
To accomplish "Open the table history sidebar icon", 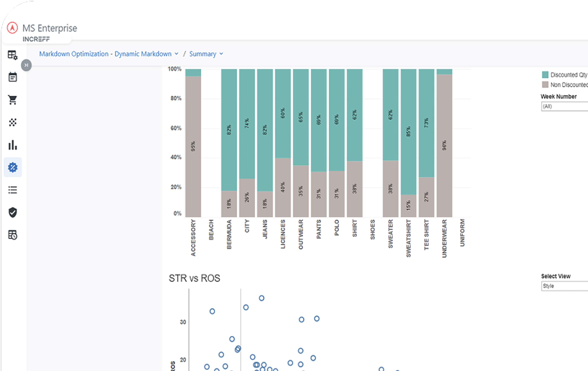I will [12, 235].
